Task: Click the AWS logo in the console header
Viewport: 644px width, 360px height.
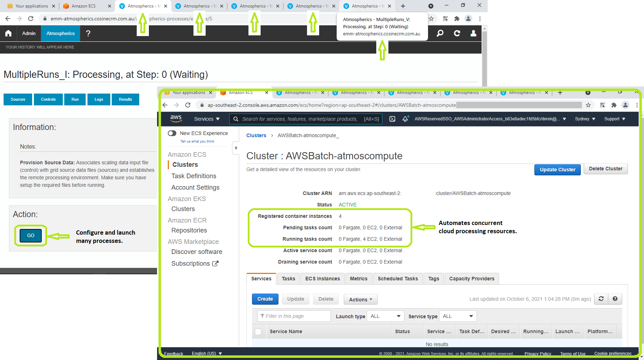Action: [x=176, y=119]
